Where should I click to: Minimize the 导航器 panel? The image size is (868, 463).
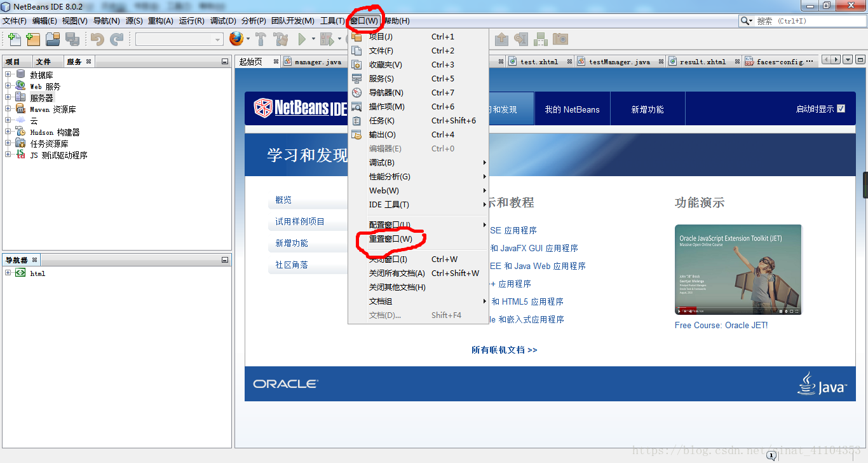click(225, 260)
